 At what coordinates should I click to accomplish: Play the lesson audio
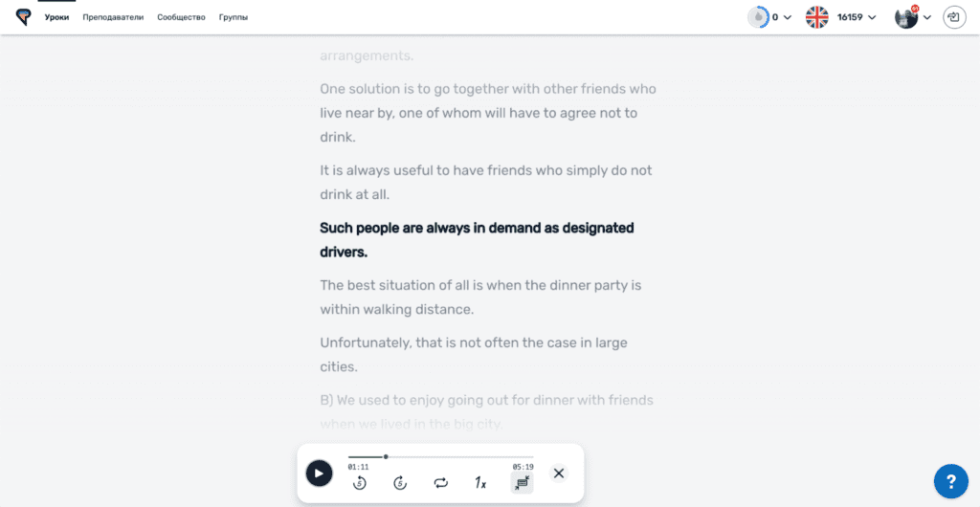click(319, 473)
